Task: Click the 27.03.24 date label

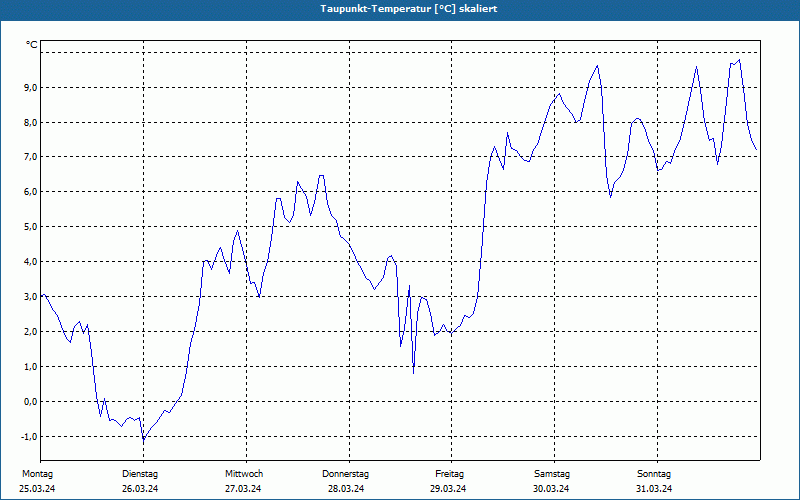Action: (x=243, y=489)
